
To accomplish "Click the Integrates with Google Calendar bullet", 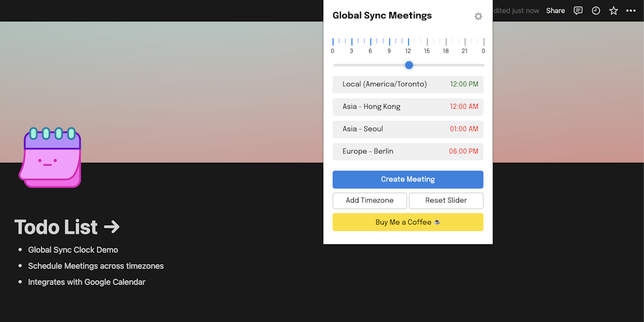I will pos(87,282).
